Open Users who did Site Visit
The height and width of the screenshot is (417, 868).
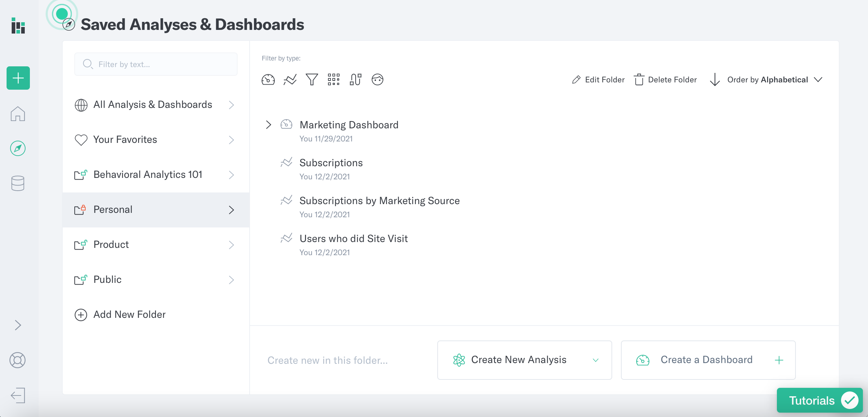point(354,238)
